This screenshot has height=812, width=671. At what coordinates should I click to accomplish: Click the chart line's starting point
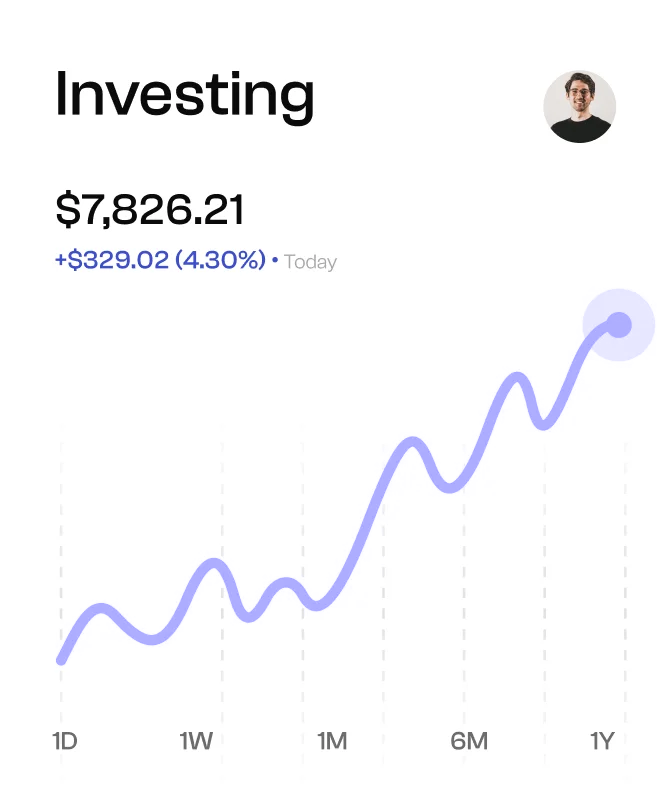(x=62, y=659)
